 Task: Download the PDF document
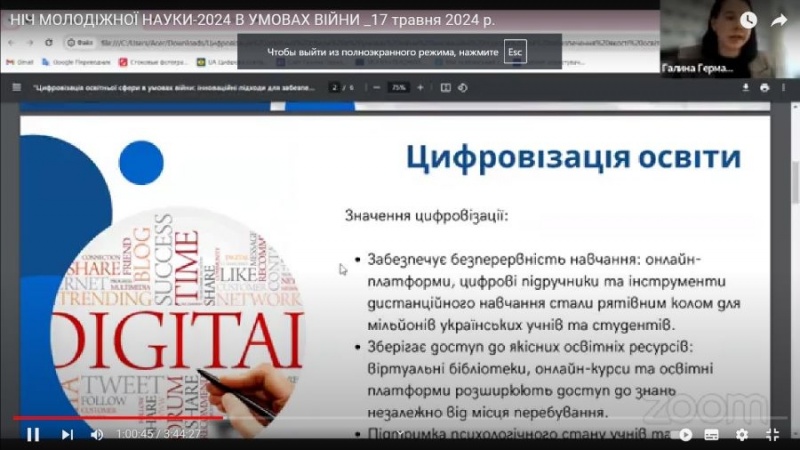coord(746,87)
